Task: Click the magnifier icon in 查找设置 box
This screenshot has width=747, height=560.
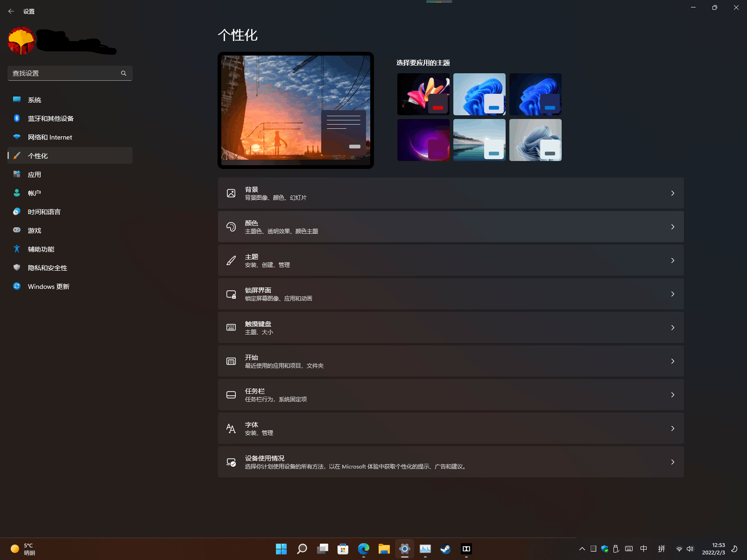Action: click(124, 73)
